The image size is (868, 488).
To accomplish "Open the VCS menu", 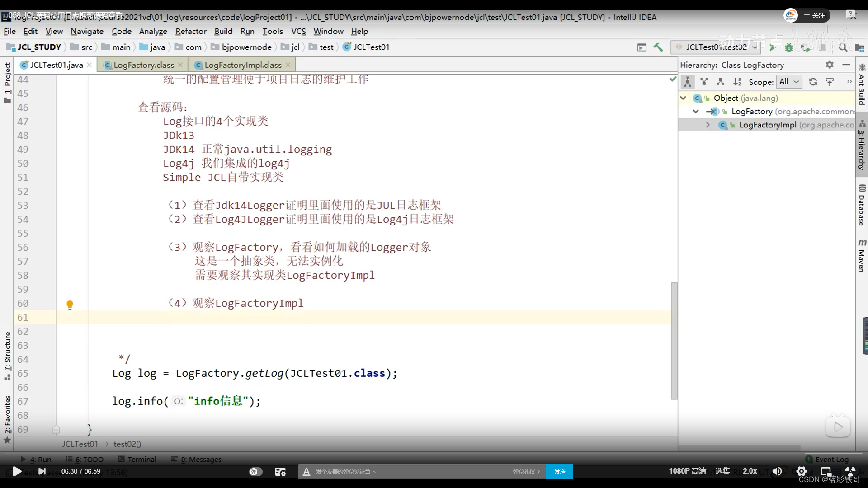I will [298, 31].
